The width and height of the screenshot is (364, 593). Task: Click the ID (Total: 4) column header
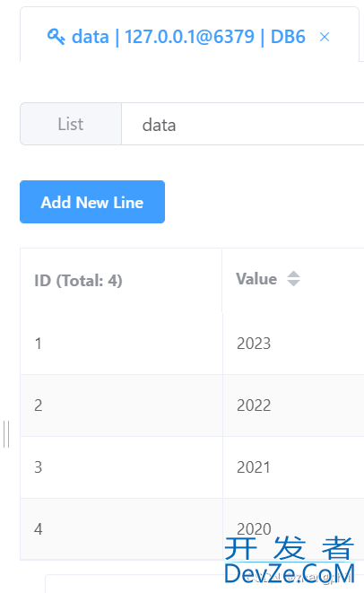[x=78, y=281]
